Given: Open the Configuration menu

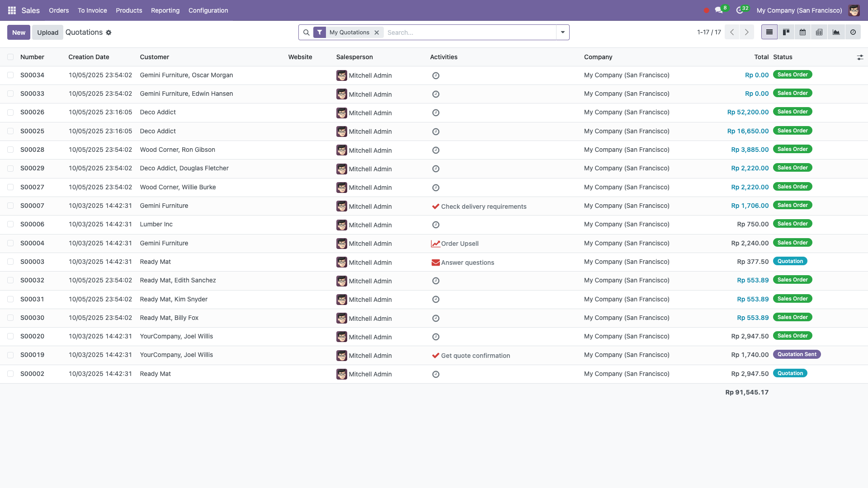Looking at the screenshot, I should click(208, 10).
